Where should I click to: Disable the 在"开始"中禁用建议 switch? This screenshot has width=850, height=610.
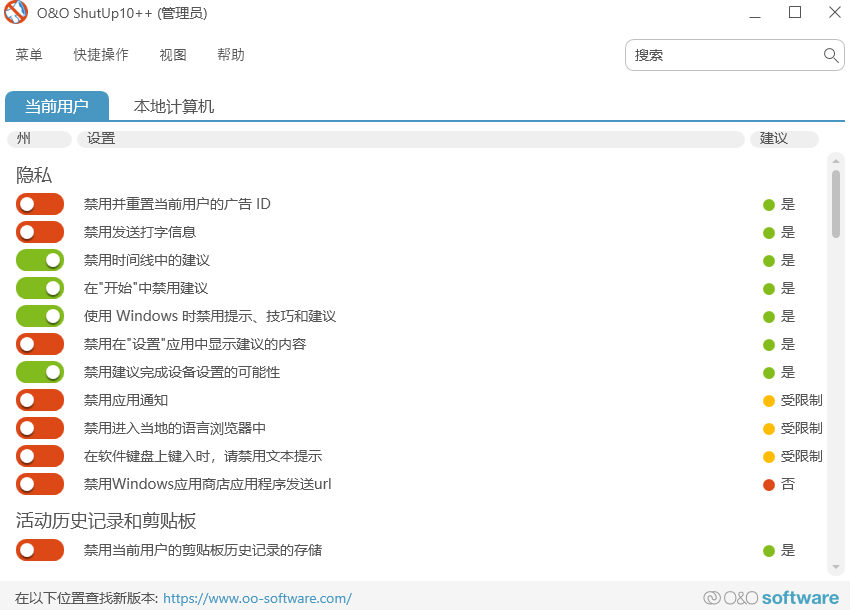pyautogui.click(x=39, y=288)
